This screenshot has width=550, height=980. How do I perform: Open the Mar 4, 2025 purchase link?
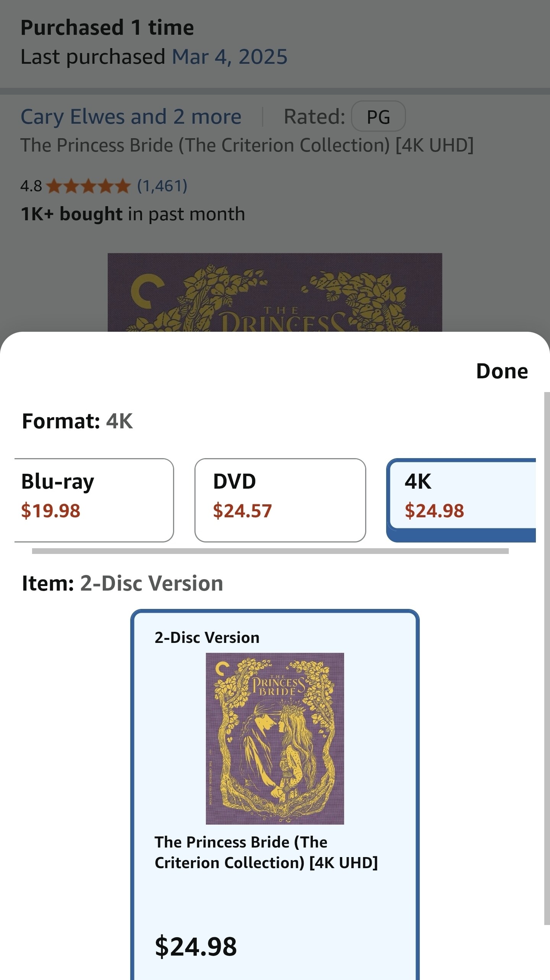click(x=230, y=57)
